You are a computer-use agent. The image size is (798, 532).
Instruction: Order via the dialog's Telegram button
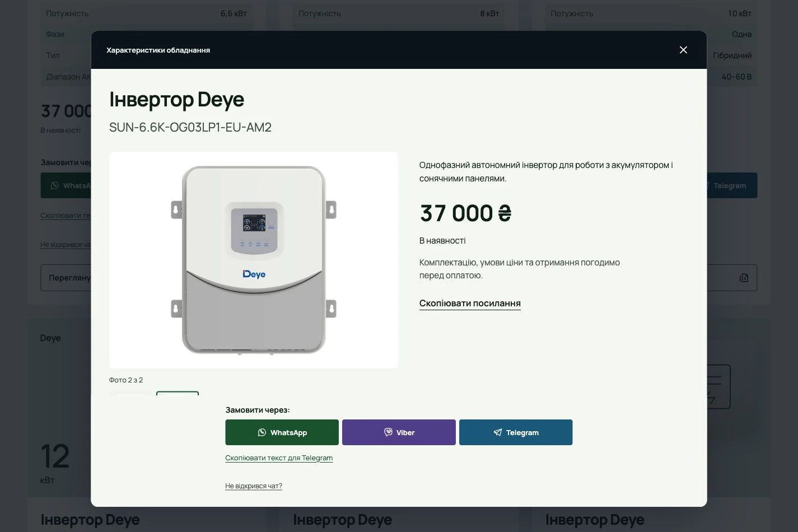click(516, 432)
